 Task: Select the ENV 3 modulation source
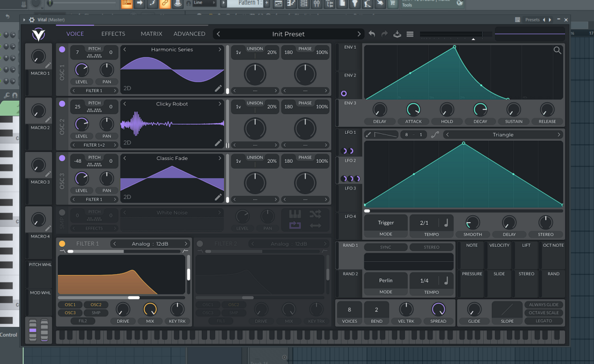click(350, 113)
